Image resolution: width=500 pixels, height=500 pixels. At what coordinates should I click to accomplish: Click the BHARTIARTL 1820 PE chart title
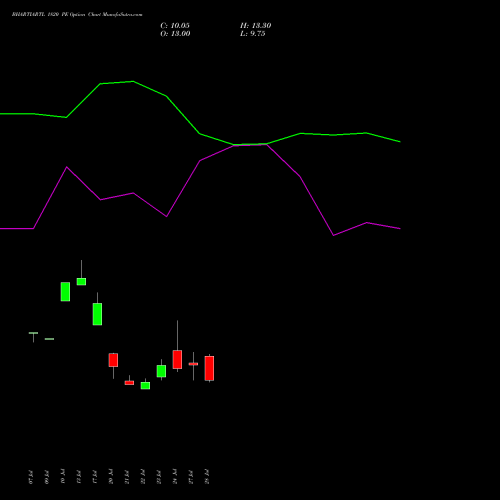77,15
